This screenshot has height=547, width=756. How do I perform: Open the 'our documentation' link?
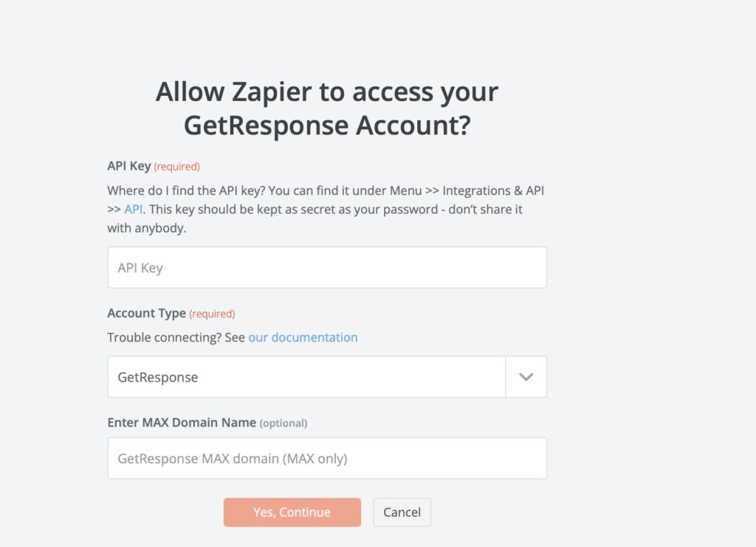pos(303,337)
